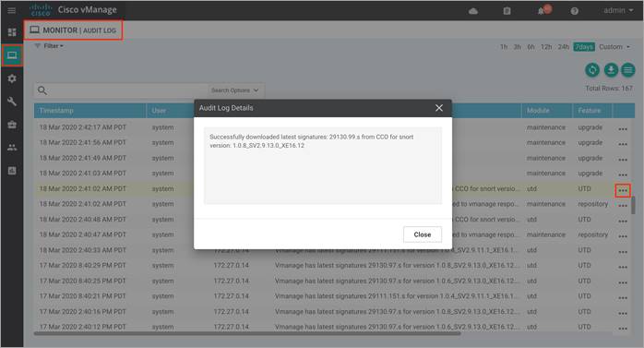Open more actions for 2:41:56 AM row
The height and width of the screenshot is (348, 644).
click(x=623, y=144)
